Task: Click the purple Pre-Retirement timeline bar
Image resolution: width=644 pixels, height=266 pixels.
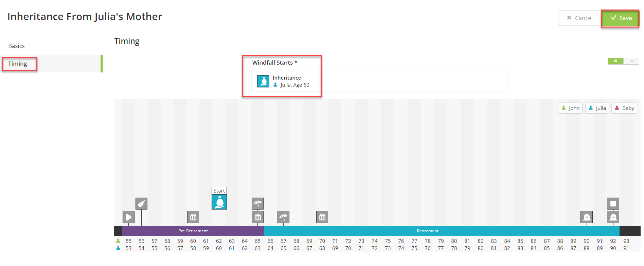Action: [x=193, y=231]
